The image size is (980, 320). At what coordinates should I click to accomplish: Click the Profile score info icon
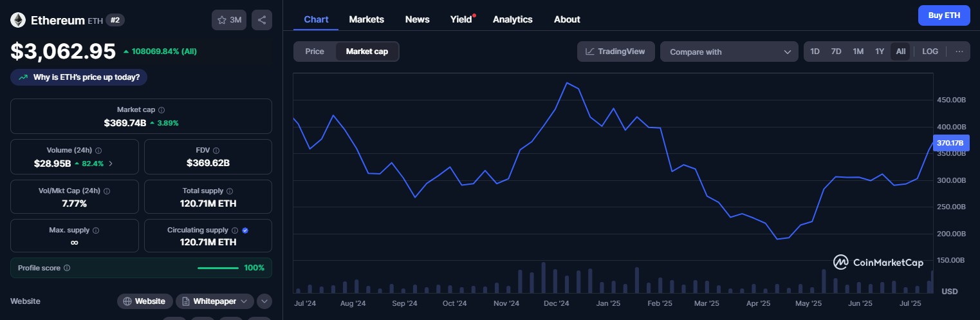point(67,268)
